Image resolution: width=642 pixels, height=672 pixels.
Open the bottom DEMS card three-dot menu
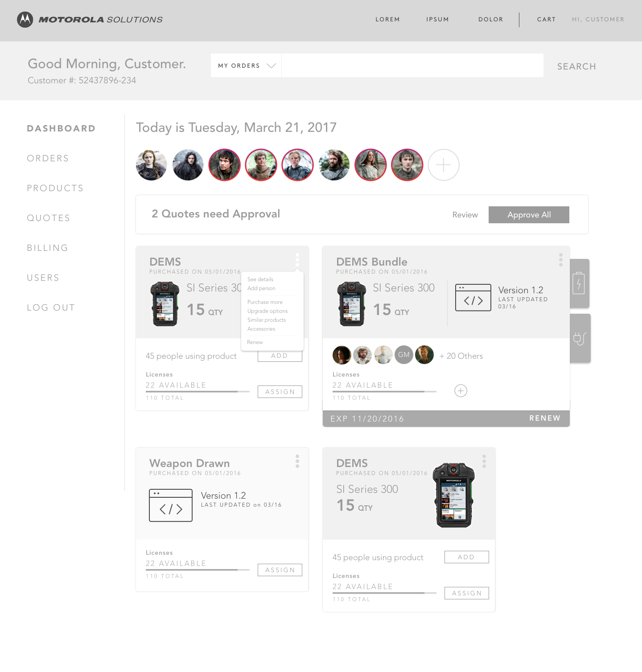point(484,461)
